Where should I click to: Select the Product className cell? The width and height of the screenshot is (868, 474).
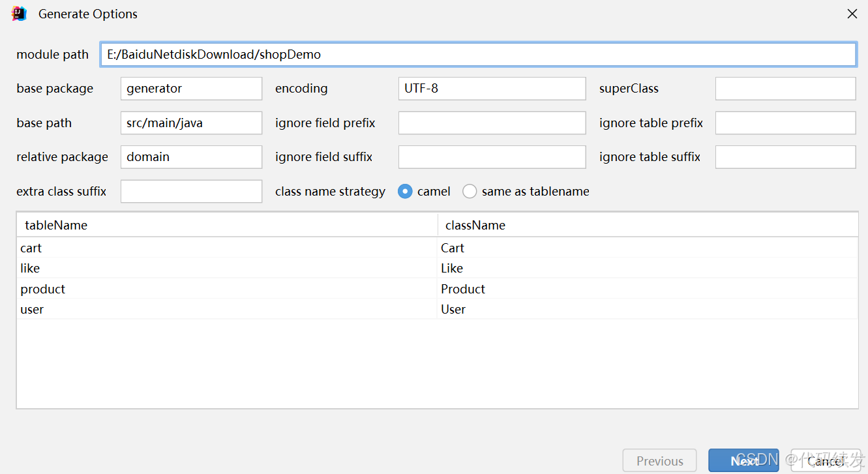click(647, 289)
